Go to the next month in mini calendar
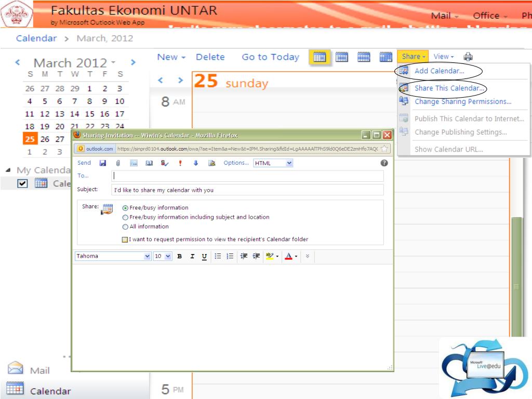532x399 pixels. pos(133,62)
